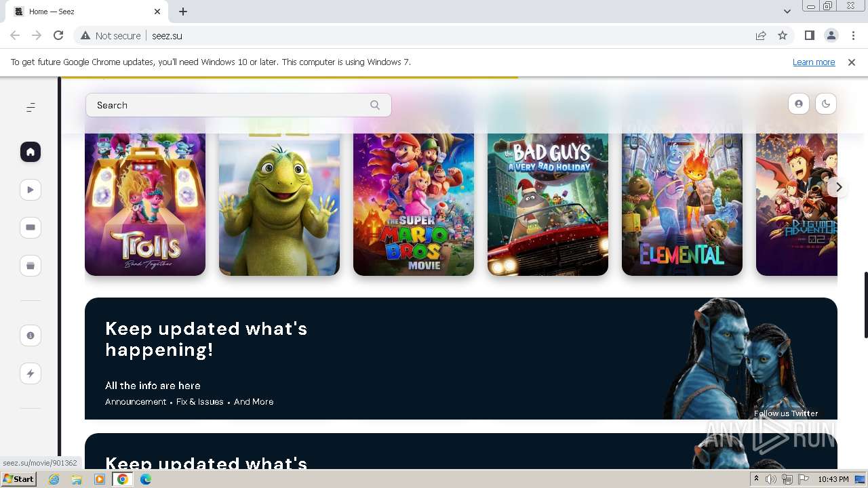The width and height of the screenshot is (868, 488).
Task: Open the user account icon
Action: (x=799, y=104)
